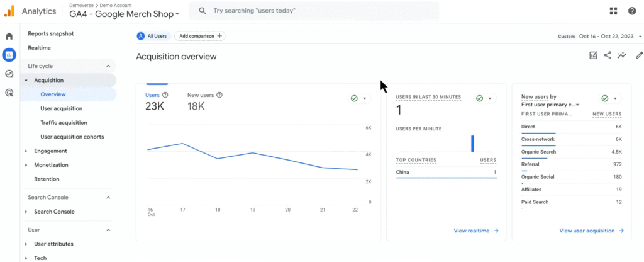644x262 pixels.
Task: Click the plus icon on Add comparison
Action: click(x=219, y=36)
